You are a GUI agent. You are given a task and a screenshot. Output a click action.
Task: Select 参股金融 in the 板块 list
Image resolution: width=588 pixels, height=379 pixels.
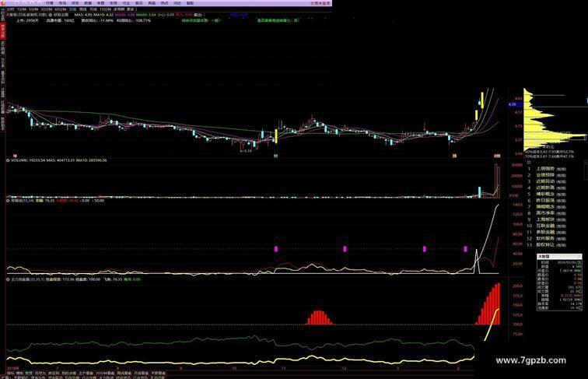pos(545,232)
